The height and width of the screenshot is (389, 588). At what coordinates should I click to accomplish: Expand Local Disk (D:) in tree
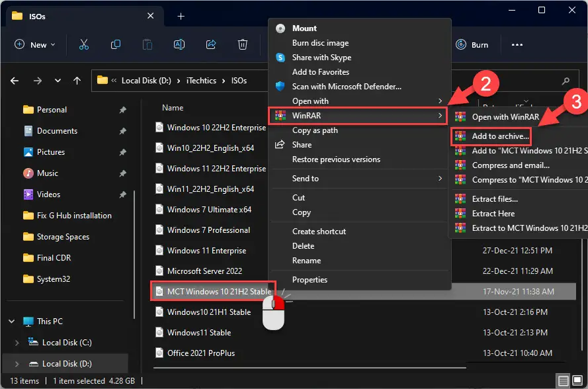point(17,364)
